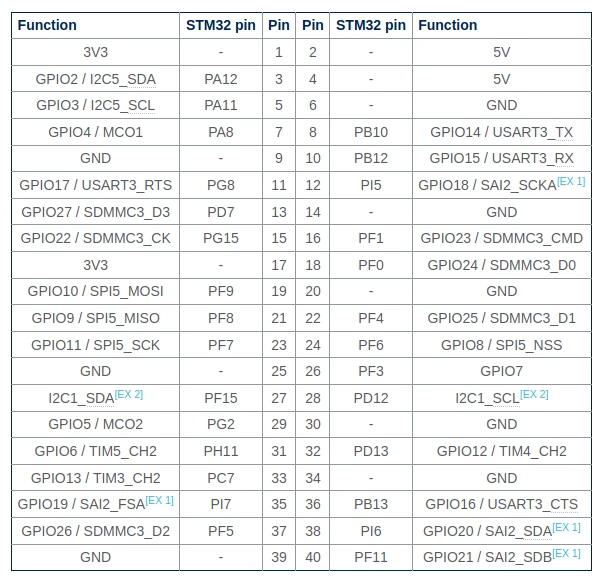This screenshot has width=602, height=581.
Task: Click the GPIO16 / USART3_CTS cell
Action: click(x=502, y=504)
